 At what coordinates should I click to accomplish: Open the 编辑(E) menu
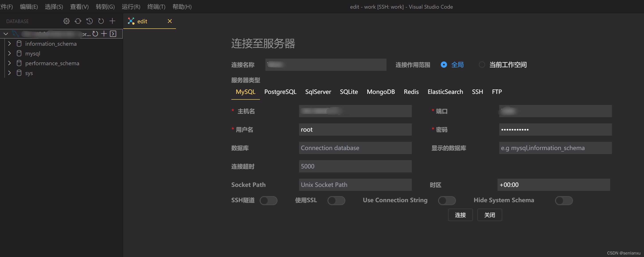(29, 7)
